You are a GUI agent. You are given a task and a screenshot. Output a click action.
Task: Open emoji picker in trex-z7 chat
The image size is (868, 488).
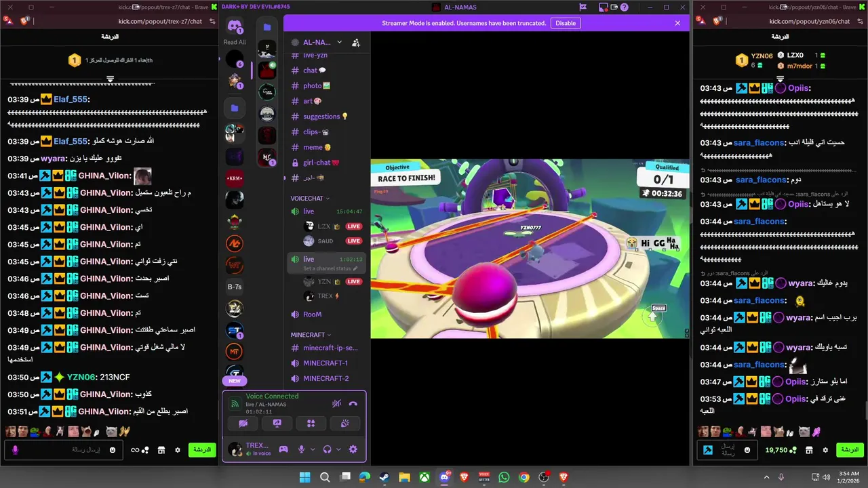(x=113, y=450)
